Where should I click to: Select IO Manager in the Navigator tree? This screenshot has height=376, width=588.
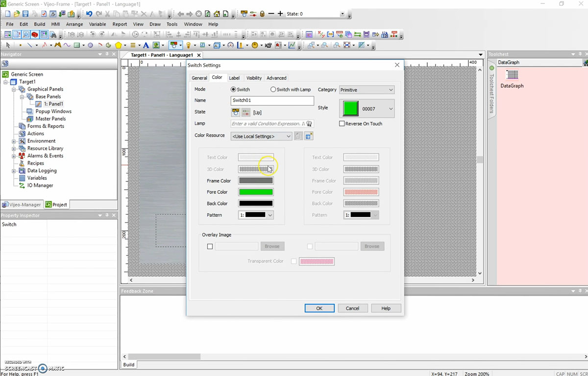point(40,186)
